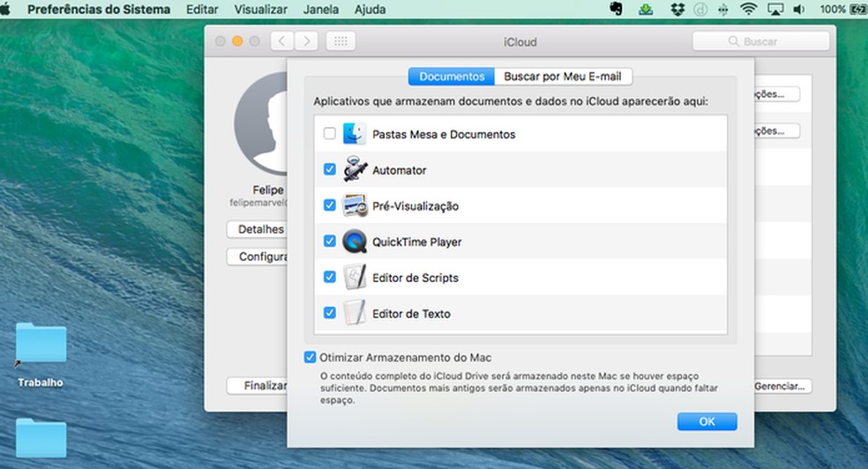Open the Bluetooth menu bar icon
This screenshot has height=469, width=868.
coord(723,10)
